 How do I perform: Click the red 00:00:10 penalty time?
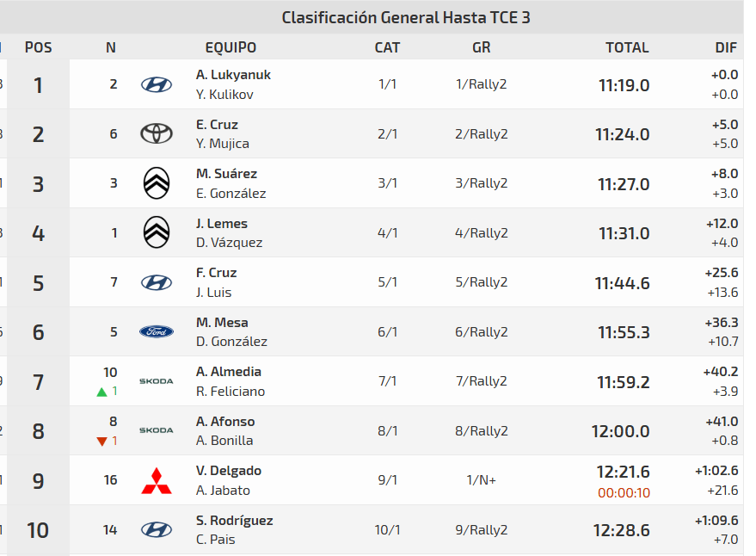[x=624, y=492]
